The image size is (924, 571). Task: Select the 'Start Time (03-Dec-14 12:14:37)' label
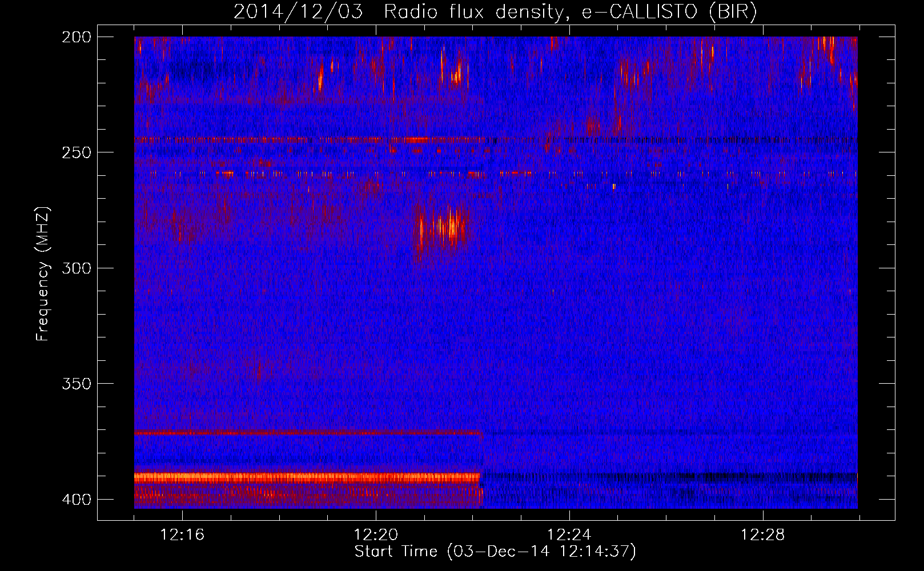click(495, 552)
